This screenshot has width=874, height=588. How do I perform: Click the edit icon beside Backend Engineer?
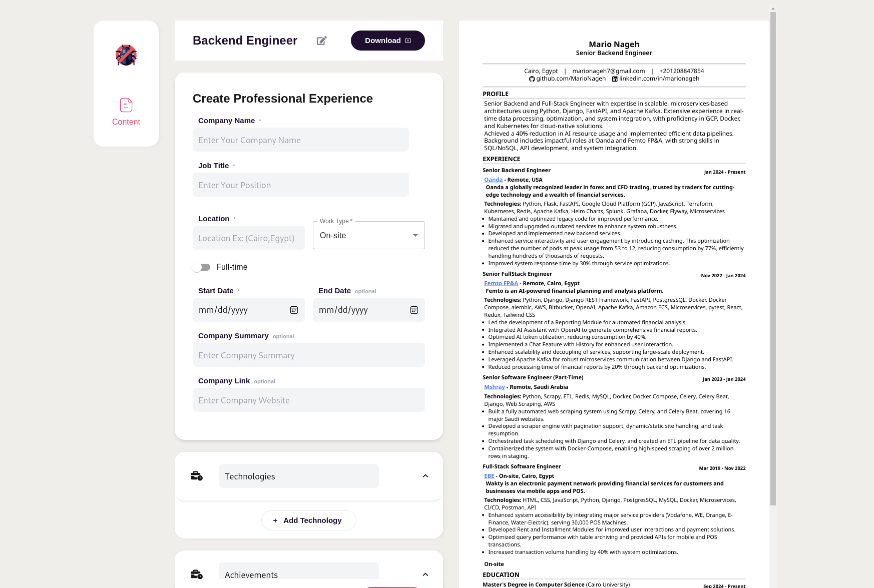pos(322,41)
